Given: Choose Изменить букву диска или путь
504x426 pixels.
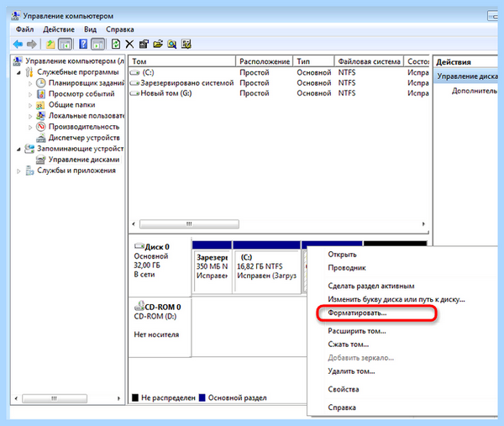Looking at the screenshot, I should (x=396, y=299).
